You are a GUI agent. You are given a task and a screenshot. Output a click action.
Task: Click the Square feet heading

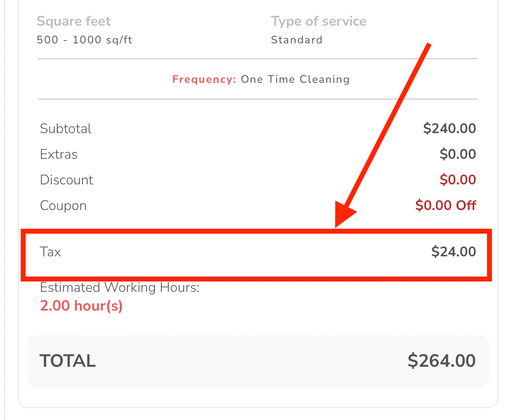tap(74, 21)
